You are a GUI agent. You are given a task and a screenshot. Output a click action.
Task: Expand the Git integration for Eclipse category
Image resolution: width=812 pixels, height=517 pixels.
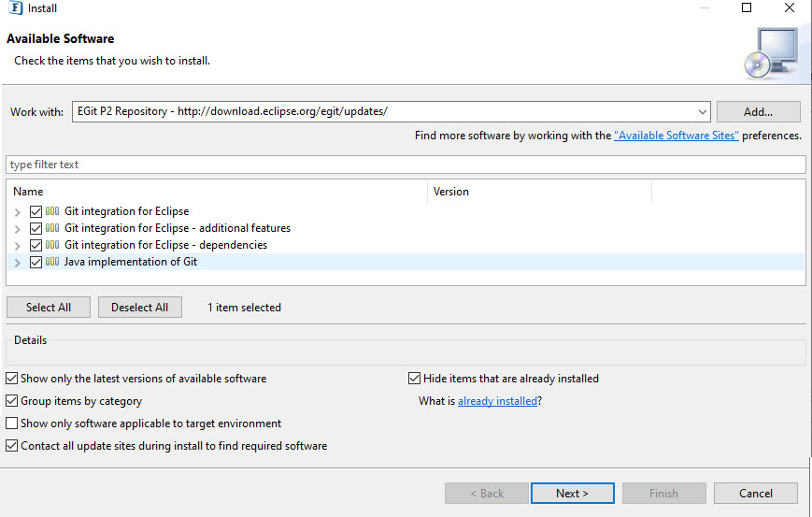17,212
